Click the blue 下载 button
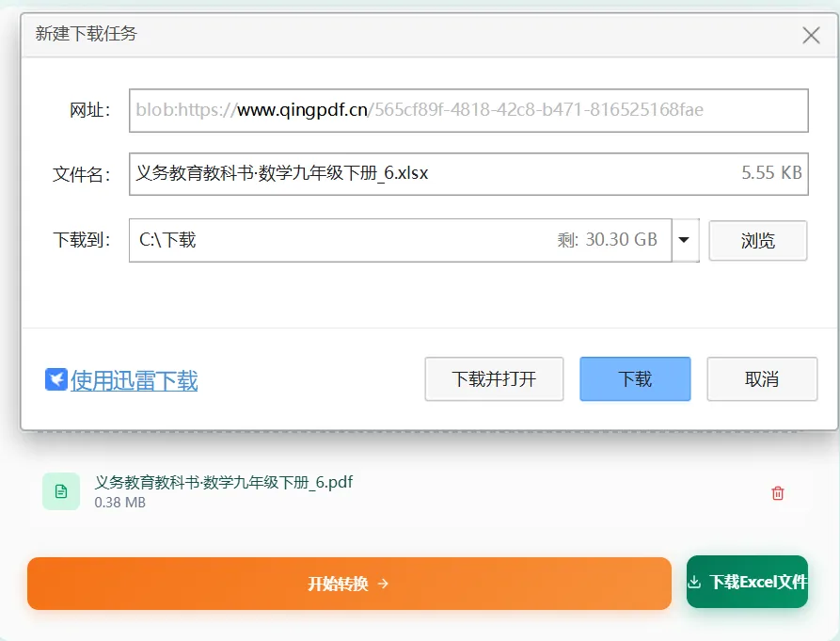The height and width of the screenshot is (641, 840). (x=635, y=379)
